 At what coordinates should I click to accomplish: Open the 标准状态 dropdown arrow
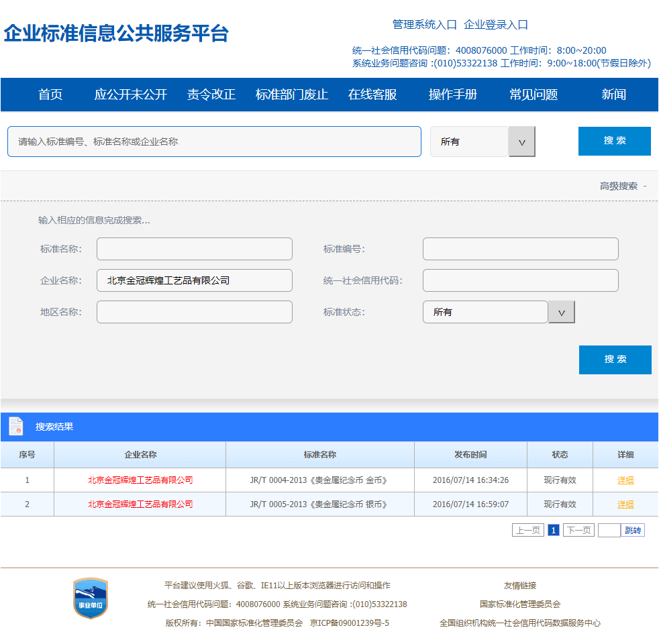(562, 312)
